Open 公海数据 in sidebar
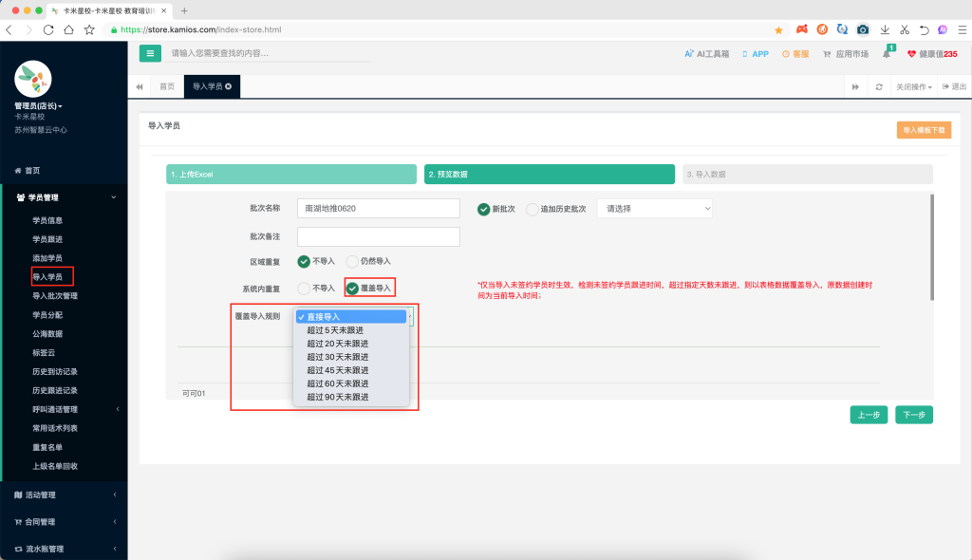The image size is (972, 560). 47,334
